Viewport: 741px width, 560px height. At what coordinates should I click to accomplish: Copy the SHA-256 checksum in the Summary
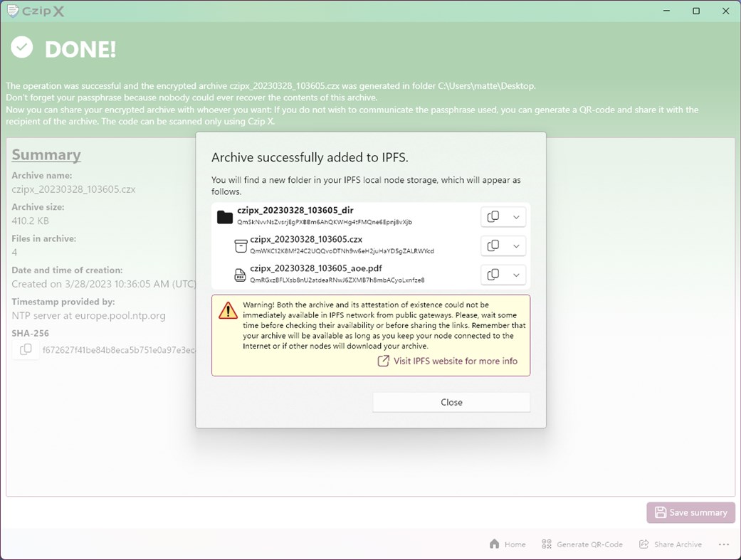click(25, 349)
